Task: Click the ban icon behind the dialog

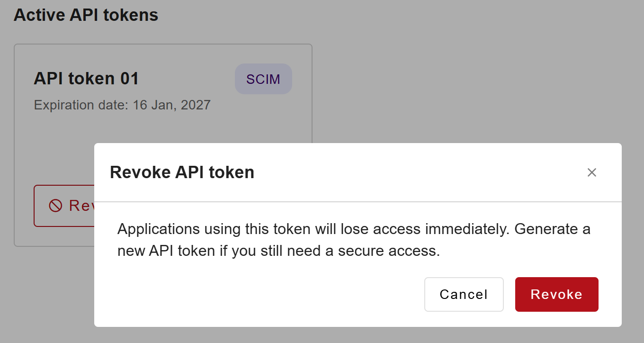Action: click(x=55, y=206)
